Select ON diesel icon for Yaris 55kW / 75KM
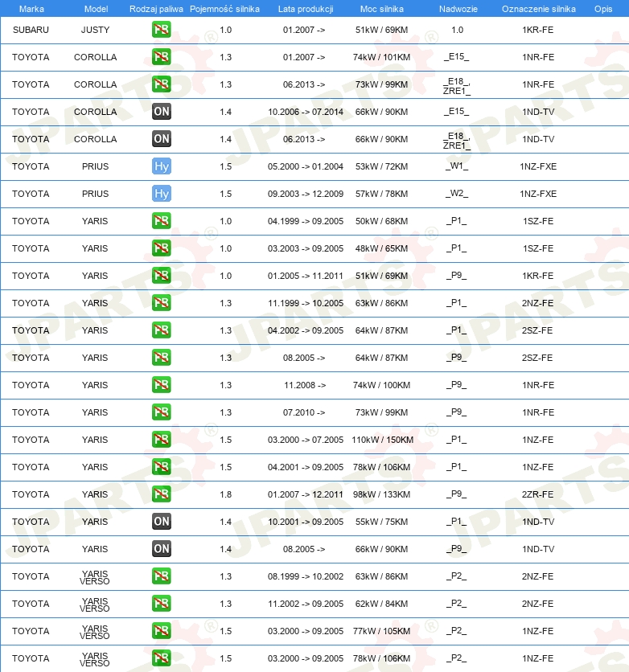This screenshot has width=629, height=672. [161, 522]
